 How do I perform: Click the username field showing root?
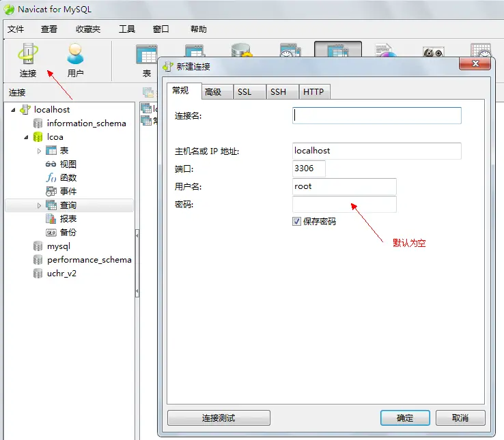click(344, 187)
